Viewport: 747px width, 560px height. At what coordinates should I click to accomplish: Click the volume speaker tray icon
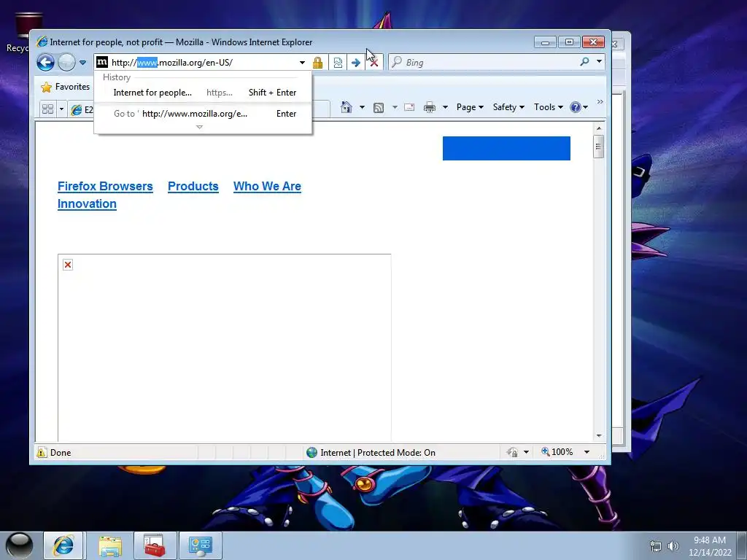673,546
